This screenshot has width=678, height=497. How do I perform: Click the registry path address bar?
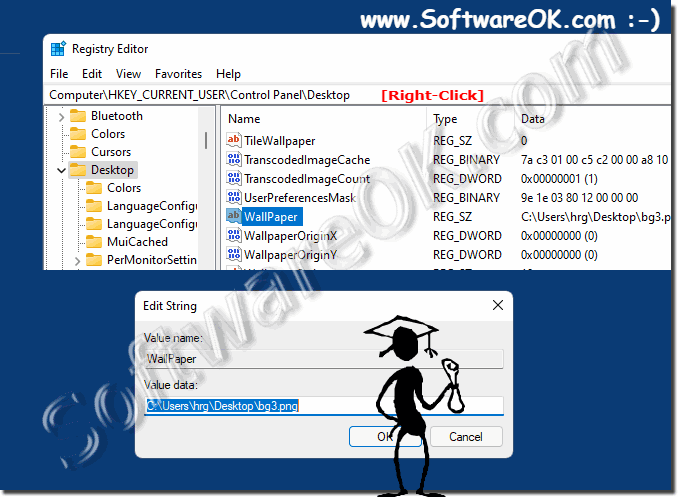(x=357, y=95)
